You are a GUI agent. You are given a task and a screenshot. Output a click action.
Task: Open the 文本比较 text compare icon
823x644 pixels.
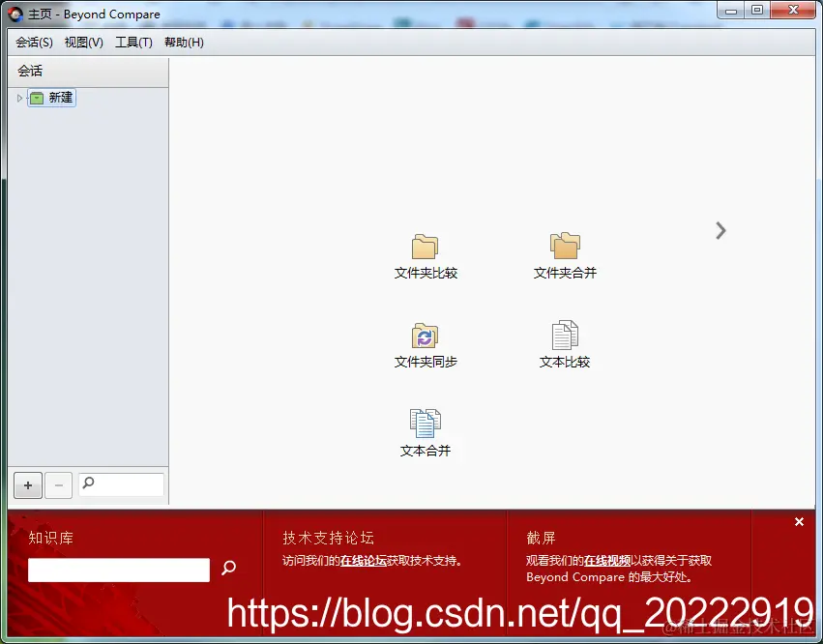pyautogui.click(x=565, y=335)
